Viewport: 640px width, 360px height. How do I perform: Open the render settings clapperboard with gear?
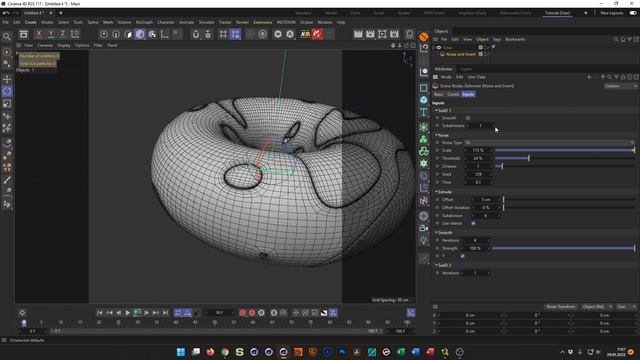coord(394,34)
